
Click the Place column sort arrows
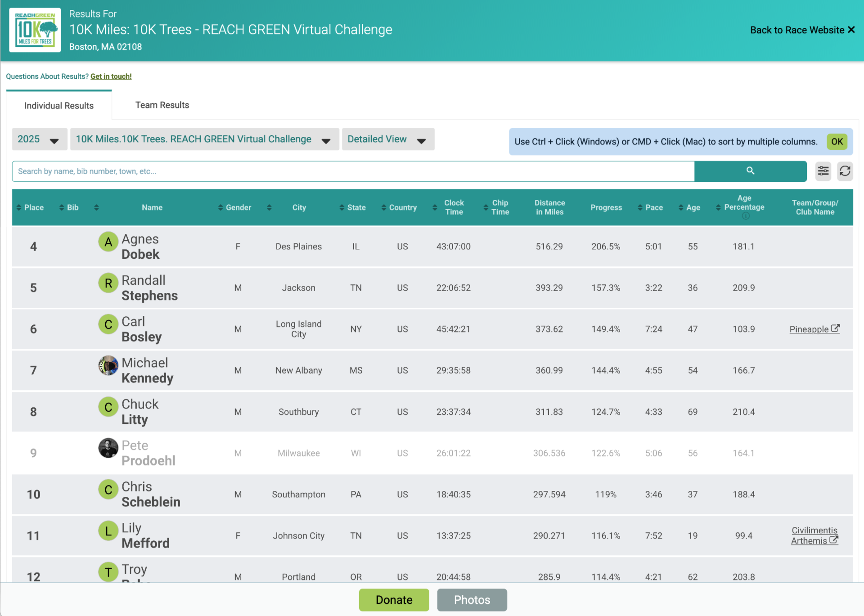[x=19, y=207]
